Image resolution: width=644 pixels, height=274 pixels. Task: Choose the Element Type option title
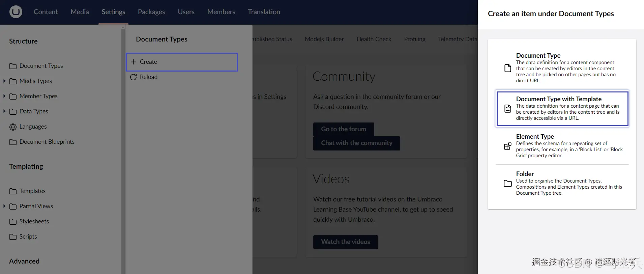pyautogui.click(x=535, y=136)
